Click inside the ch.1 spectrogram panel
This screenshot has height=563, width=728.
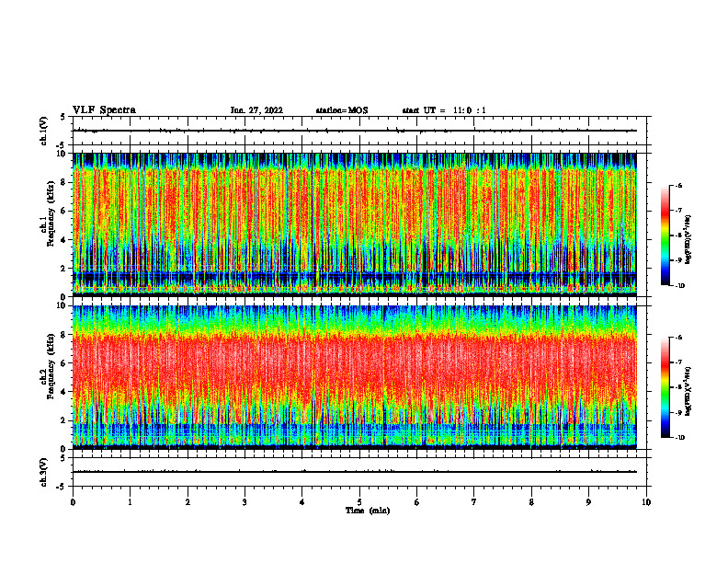point(355,224)
